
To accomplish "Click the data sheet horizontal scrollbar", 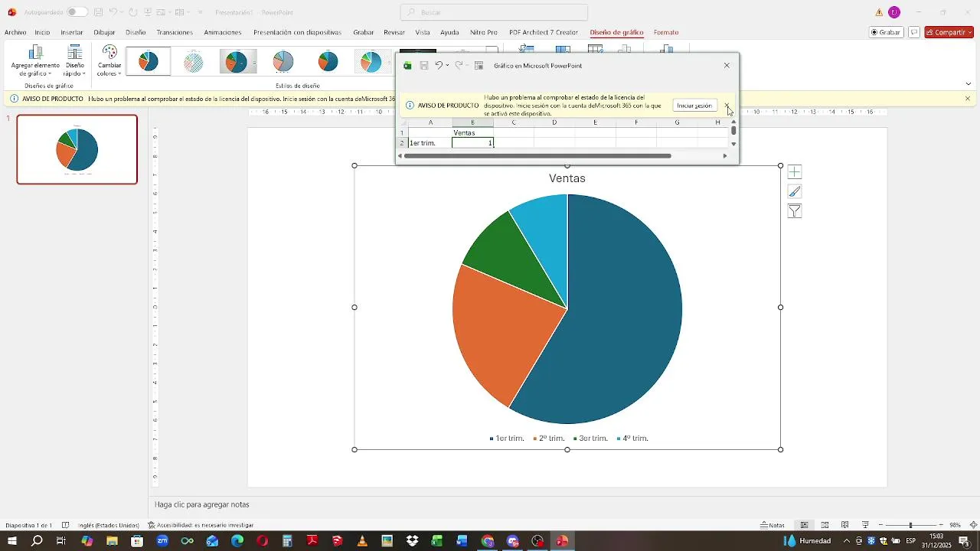I will pyautogui.click(x=537, y=156).
